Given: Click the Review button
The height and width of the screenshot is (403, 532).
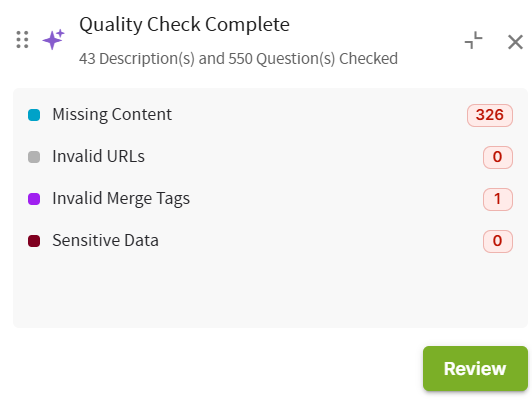Looking at the screenshot, I should click(475, 368).
